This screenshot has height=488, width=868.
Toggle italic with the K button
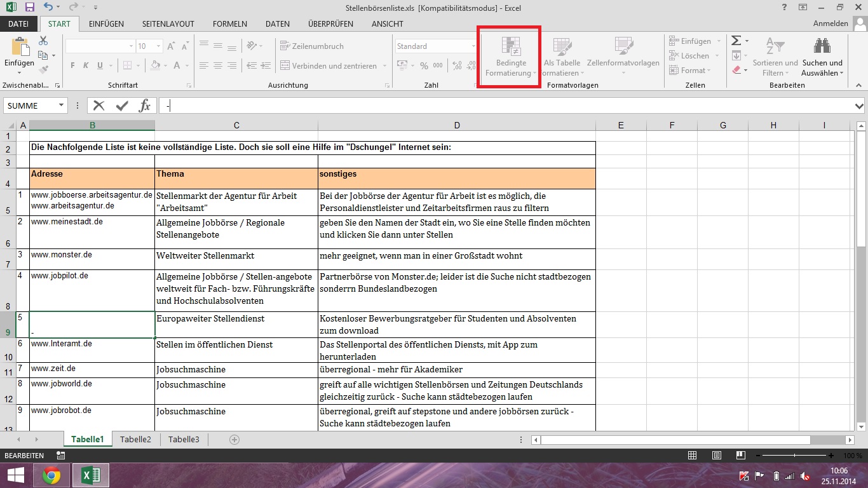86,65
